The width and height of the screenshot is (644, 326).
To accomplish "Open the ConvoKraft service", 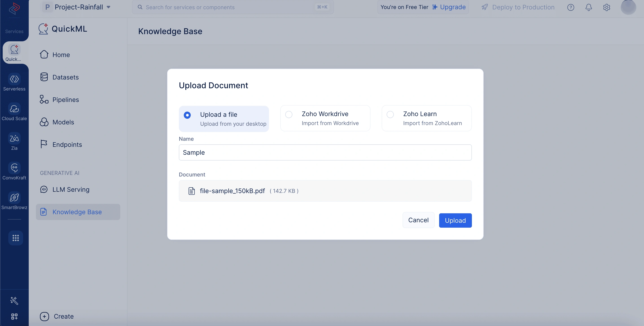I will [x=14, y=171].
